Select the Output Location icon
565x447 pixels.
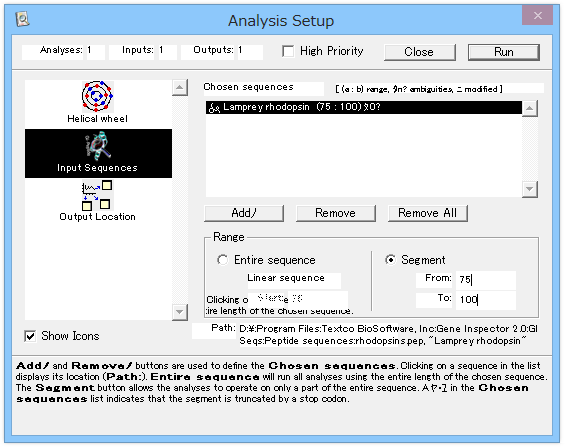[x=97, y=195]
